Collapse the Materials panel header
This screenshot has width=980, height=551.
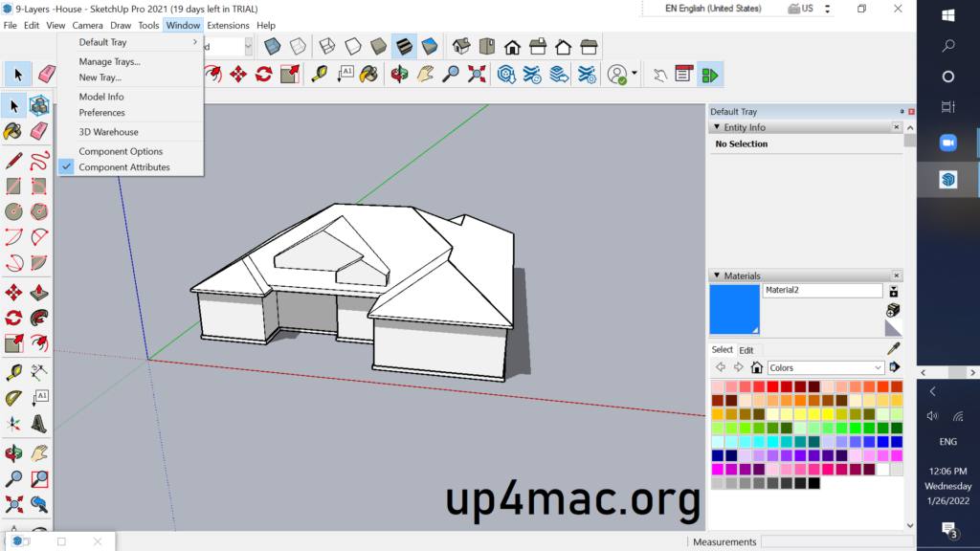pos(717,275)
